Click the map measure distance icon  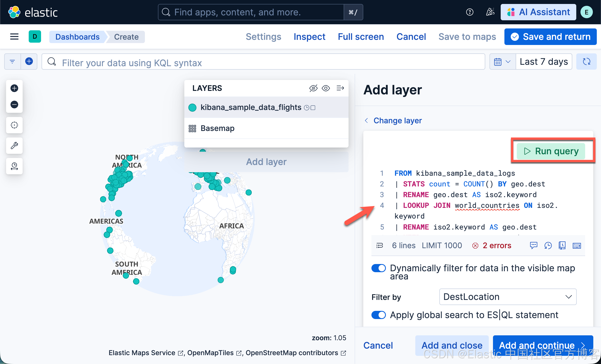coord(14,166)
